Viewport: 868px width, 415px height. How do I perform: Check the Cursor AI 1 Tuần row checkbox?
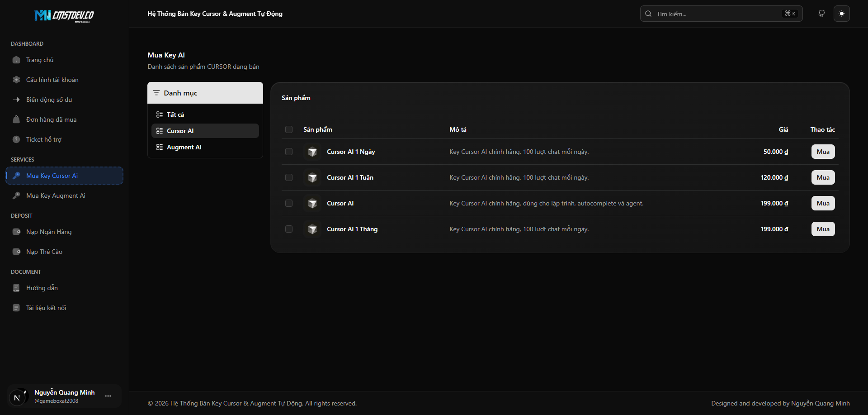point(289,177)
